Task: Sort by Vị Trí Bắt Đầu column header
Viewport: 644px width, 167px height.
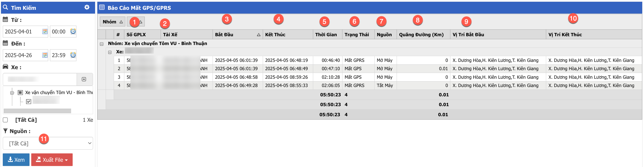Action: (x=498, y=34)
